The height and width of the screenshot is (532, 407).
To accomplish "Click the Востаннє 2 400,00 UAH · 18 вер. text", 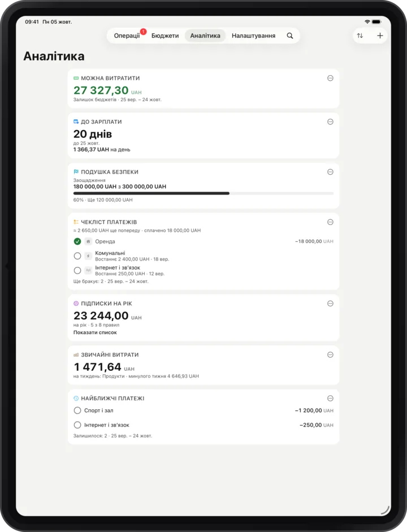I will click(x=132, y=259).
